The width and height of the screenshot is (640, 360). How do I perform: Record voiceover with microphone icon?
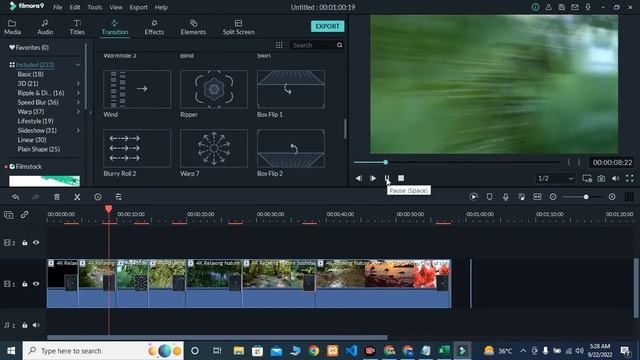pos(505,197)
